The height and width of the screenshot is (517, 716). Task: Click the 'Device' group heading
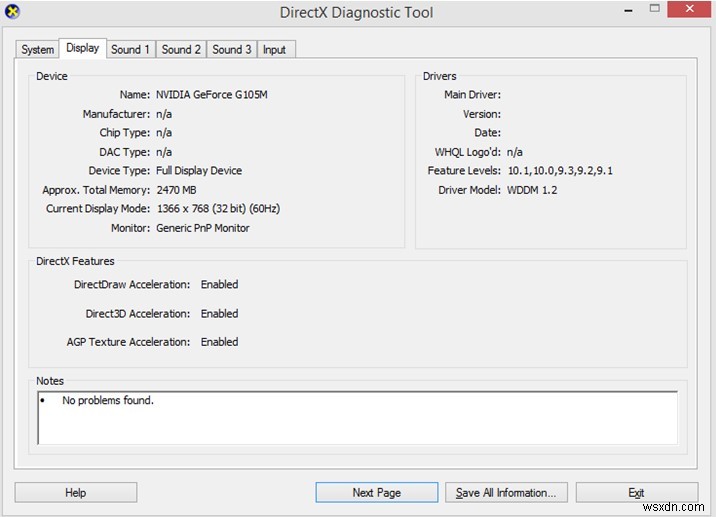[52, 76]
